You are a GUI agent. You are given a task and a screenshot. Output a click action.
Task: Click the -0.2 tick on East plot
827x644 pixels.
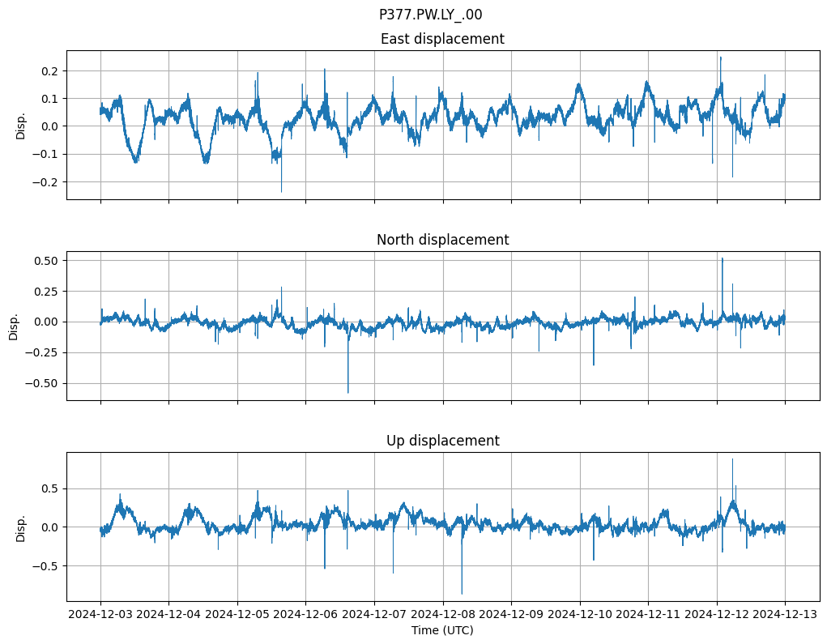click(x=47, y=181)
